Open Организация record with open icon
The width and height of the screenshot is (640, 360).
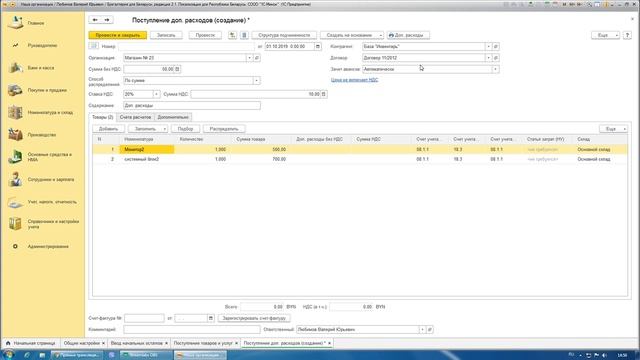click(x=257, y=58)
